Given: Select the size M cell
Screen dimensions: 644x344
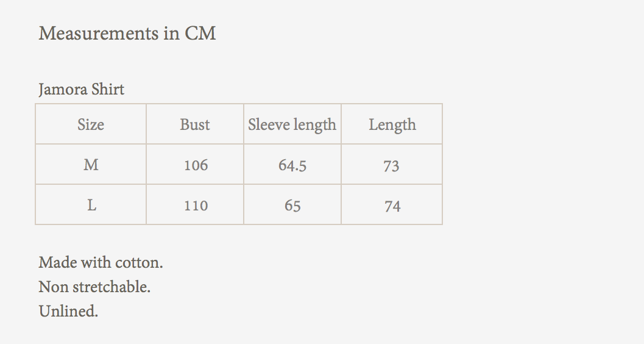Looking at the screenshot, I should (x=91, y=165).
